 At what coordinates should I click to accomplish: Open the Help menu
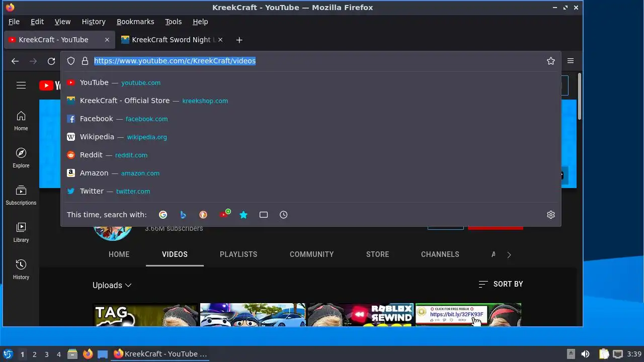tap(200, 22)
